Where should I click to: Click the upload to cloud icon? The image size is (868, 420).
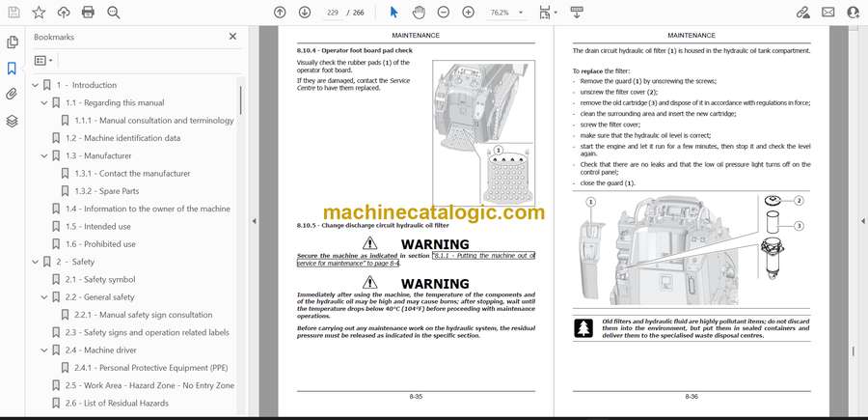click(64, 13)
